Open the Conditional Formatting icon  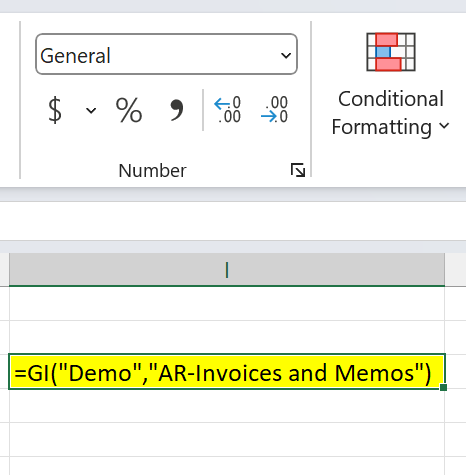point(391,52)
